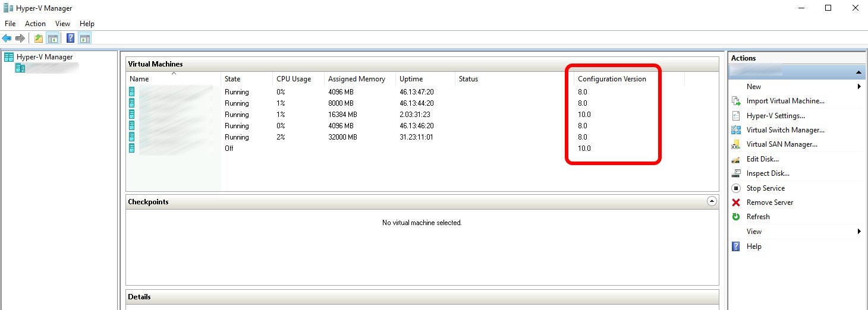Open Hyper-V Settings from the Actions pane
The width and height of the screenshot is (868, 310).
pos(775,116)
